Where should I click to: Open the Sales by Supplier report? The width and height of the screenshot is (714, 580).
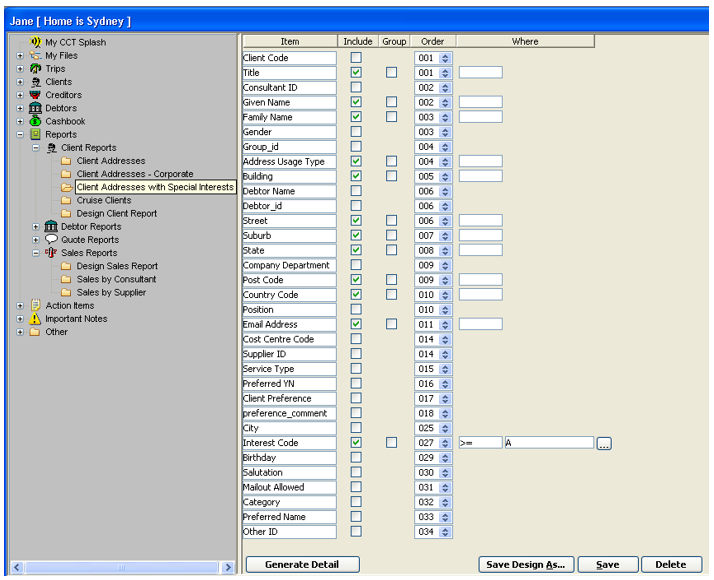pos(112,292)
